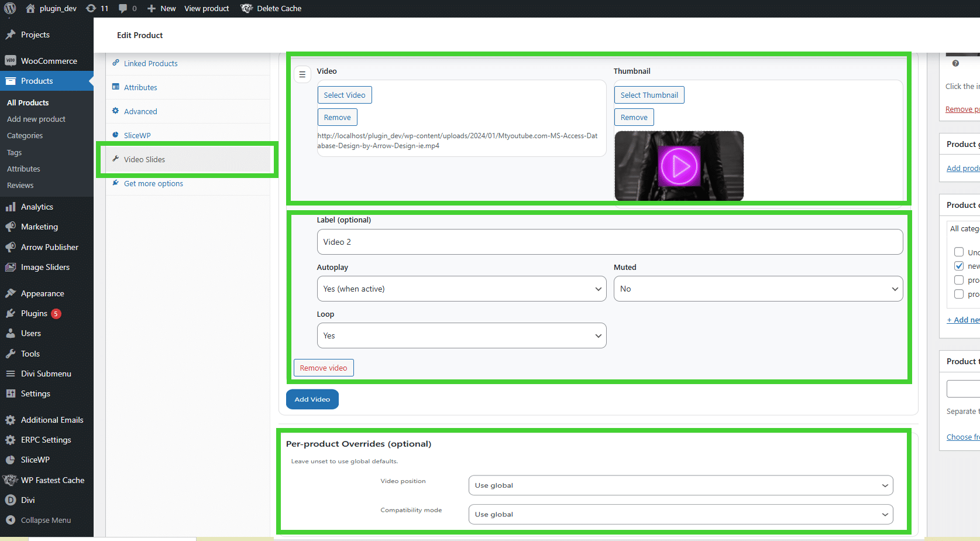
Task: Click the Delete Cache leopard icon
Action: 247,8
